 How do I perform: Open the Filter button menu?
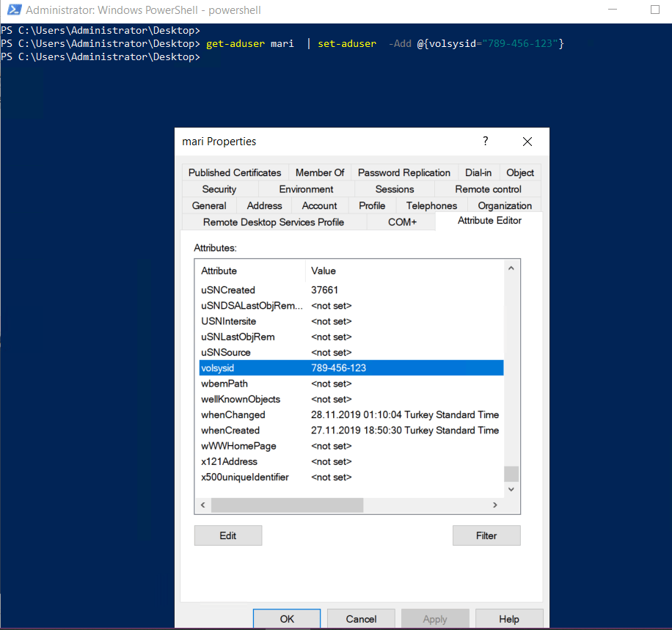486,535
